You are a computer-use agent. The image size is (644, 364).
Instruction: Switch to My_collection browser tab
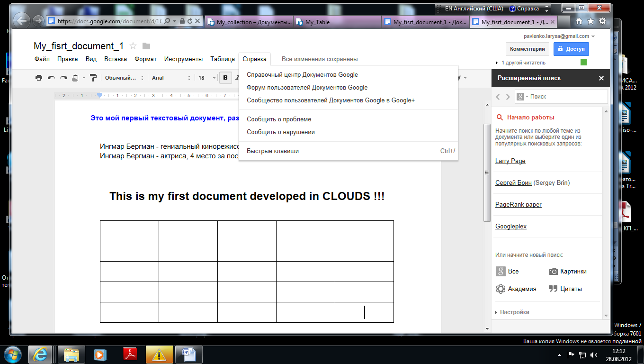[x=249, y=22]
